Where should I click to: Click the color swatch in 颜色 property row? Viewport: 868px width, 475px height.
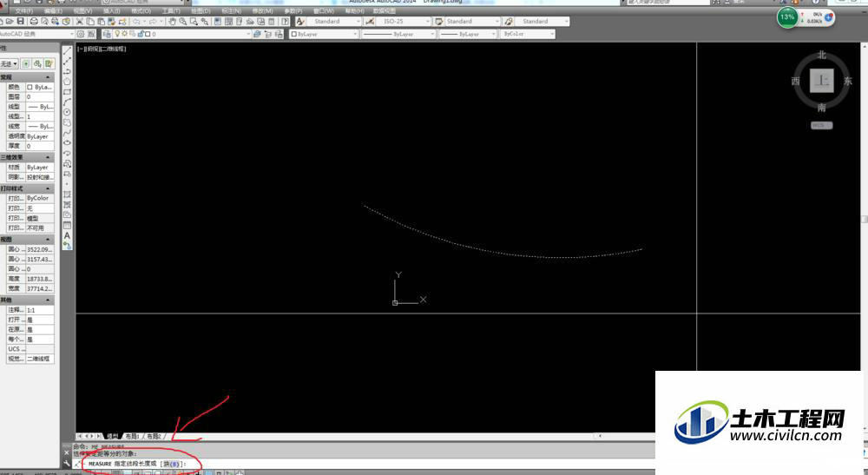(30, 88)
